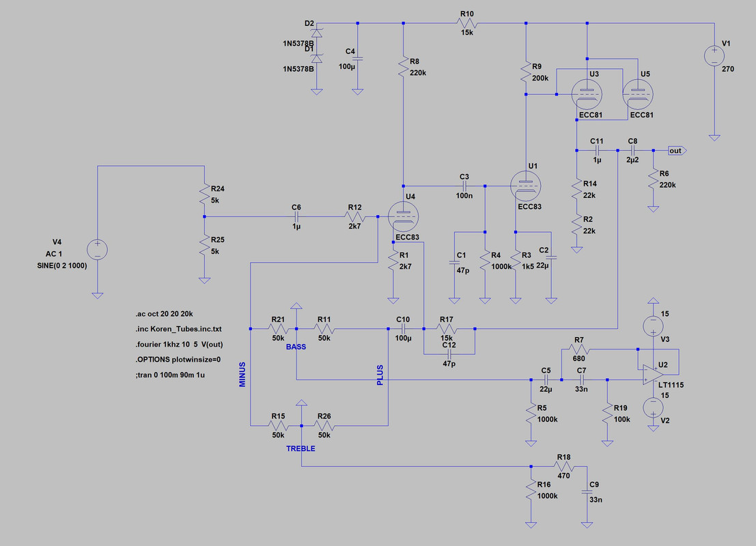
Task: Click the TREBLE net label
Action: pos(301,448)
